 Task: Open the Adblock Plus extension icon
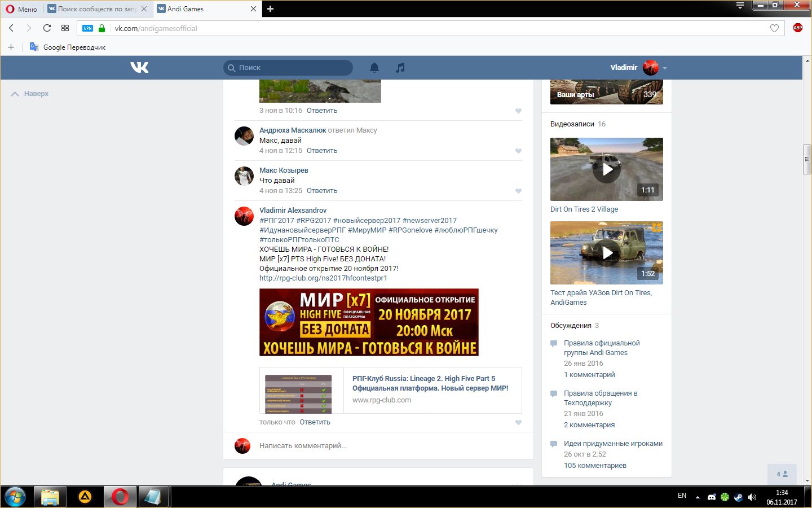tap(798, 28)
